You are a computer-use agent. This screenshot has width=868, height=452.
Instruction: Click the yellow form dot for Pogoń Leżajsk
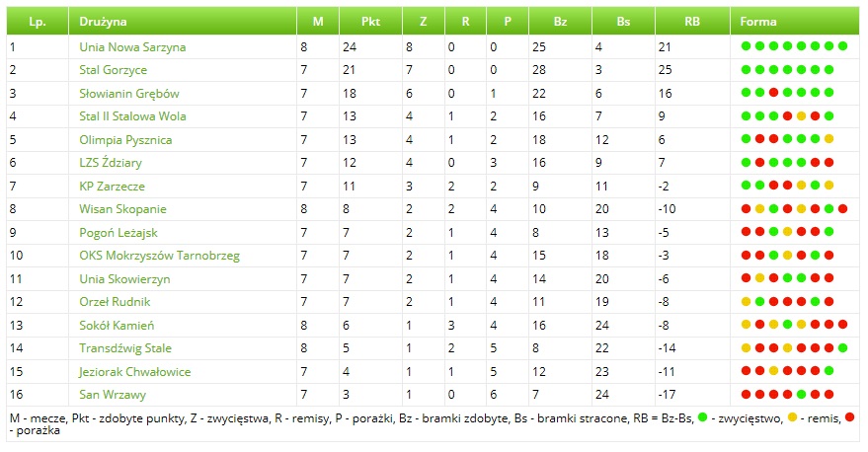click(788, 232)
